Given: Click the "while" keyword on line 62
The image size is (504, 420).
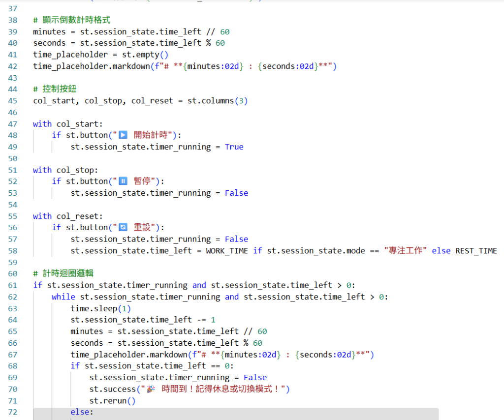Looking at the screenshot, I should click(x=63, y=297).
